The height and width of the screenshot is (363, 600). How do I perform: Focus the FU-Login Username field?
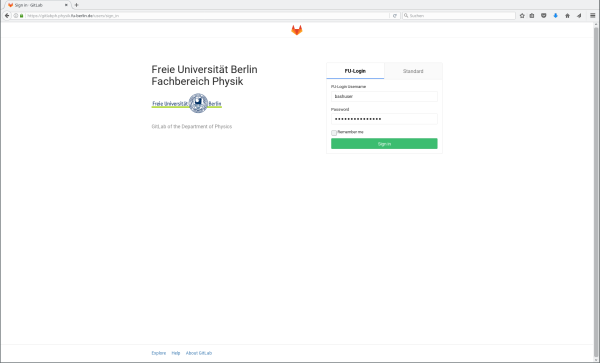click(384, 96)
